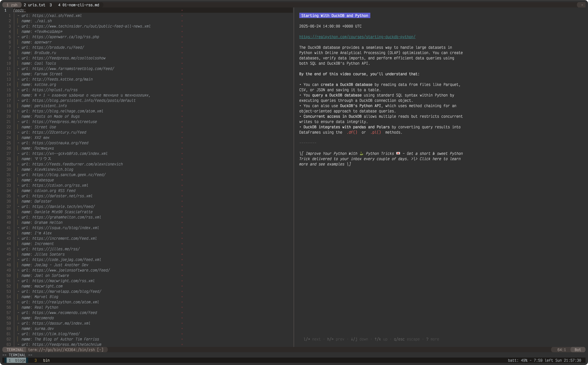Click the '.df()' inline code
This screenshot has width=588, height=365.
352,132
